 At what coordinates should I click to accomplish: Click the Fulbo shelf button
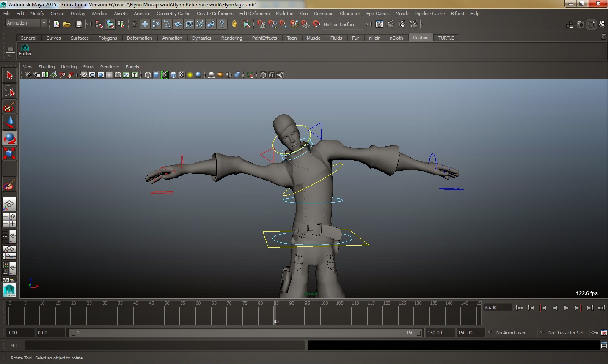click(x=25, y=50)
